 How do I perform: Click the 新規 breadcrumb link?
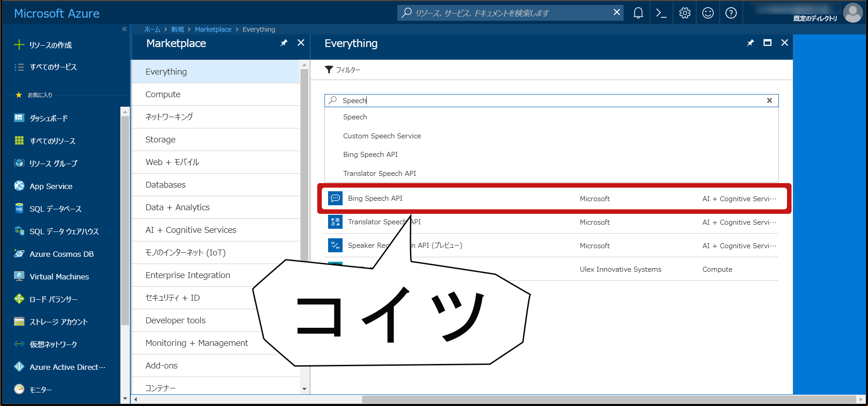(x=177, y=29)
